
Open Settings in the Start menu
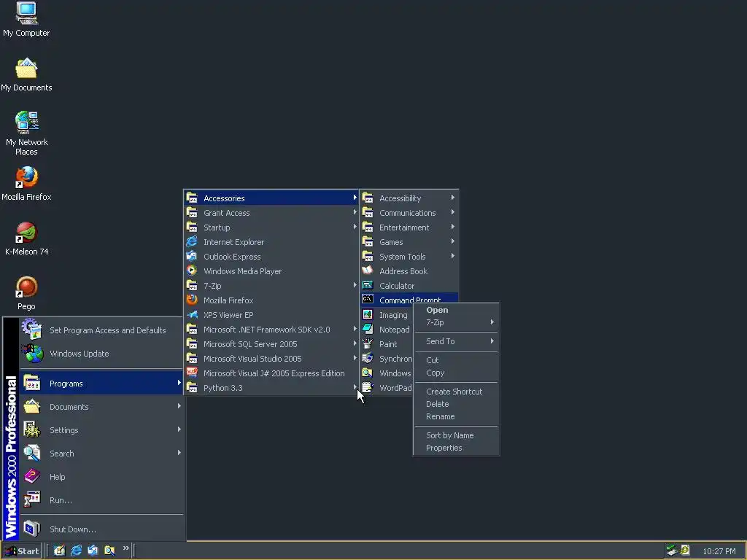(101, 430)
